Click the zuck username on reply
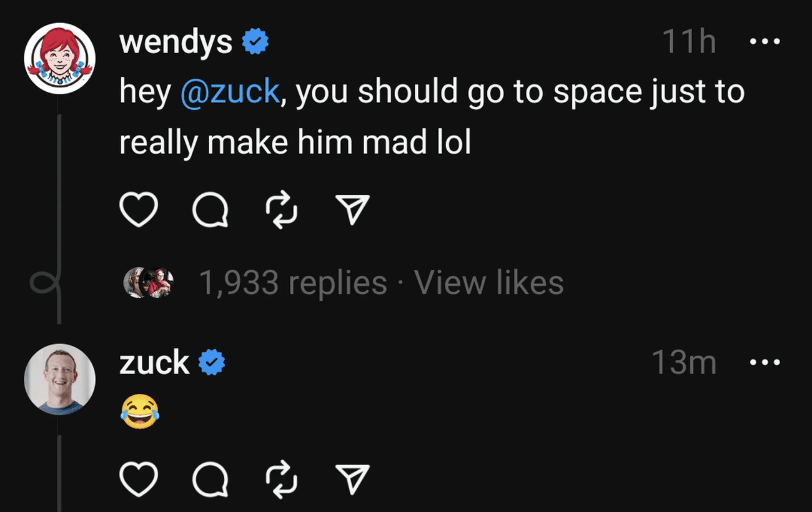Viewport: 812px width, 512px height. click(x=154, y=363)
